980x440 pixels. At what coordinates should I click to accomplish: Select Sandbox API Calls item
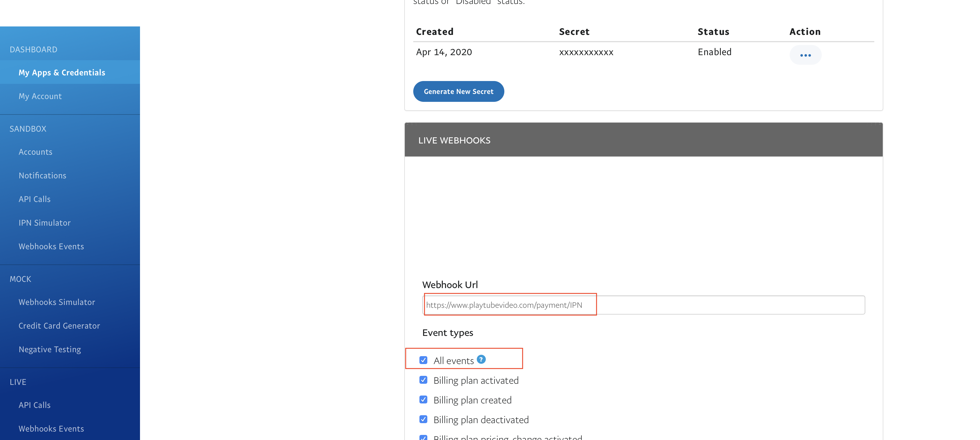34,199
